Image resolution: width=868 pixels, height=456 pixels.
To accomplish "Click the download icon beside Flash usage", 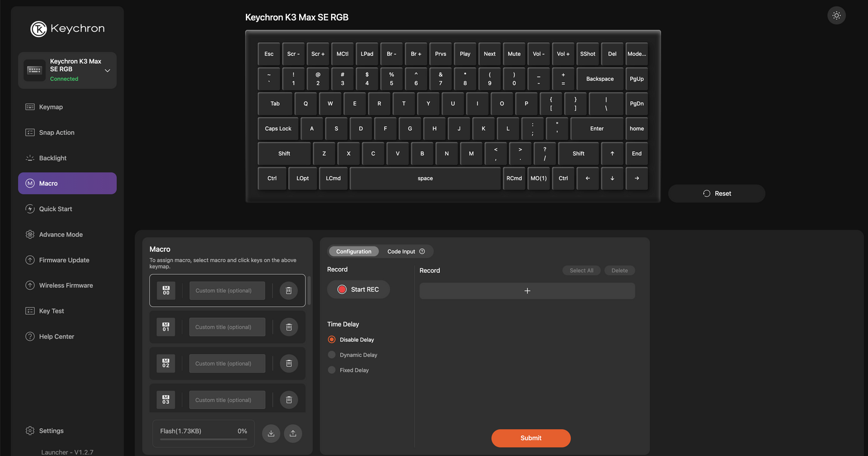I will click(x=271, y=433).
